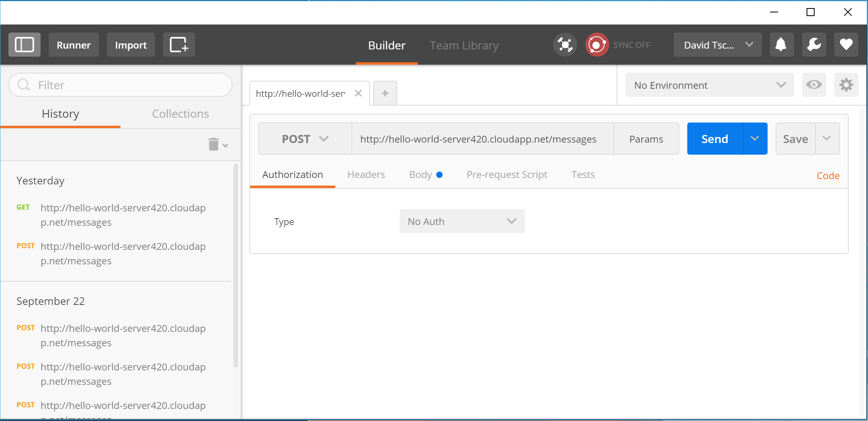Select the History sidebar tab

[60, 114]
